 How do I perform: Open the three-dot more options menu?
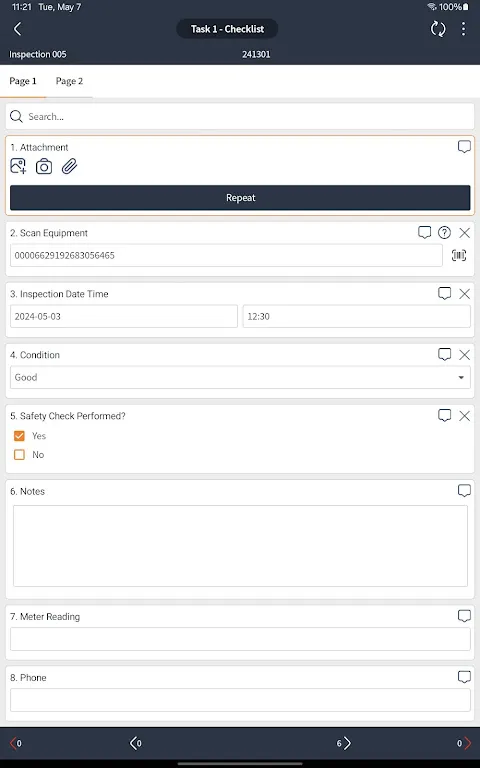click(x=463, y=29)
